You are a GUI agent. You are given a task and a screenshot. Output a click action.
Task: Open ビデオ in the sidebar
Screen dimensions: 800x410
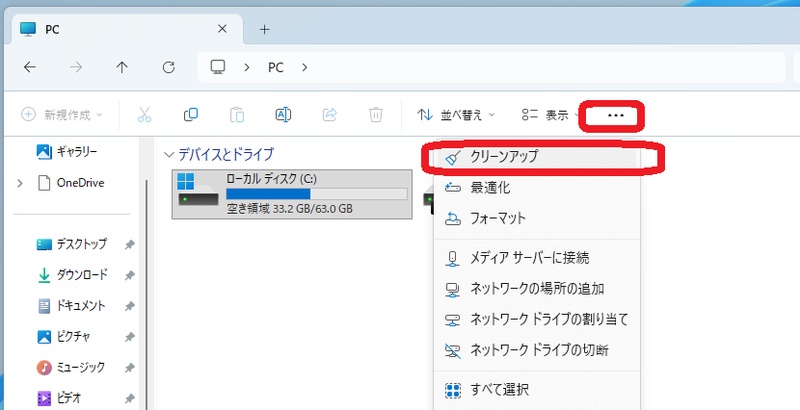60,397
